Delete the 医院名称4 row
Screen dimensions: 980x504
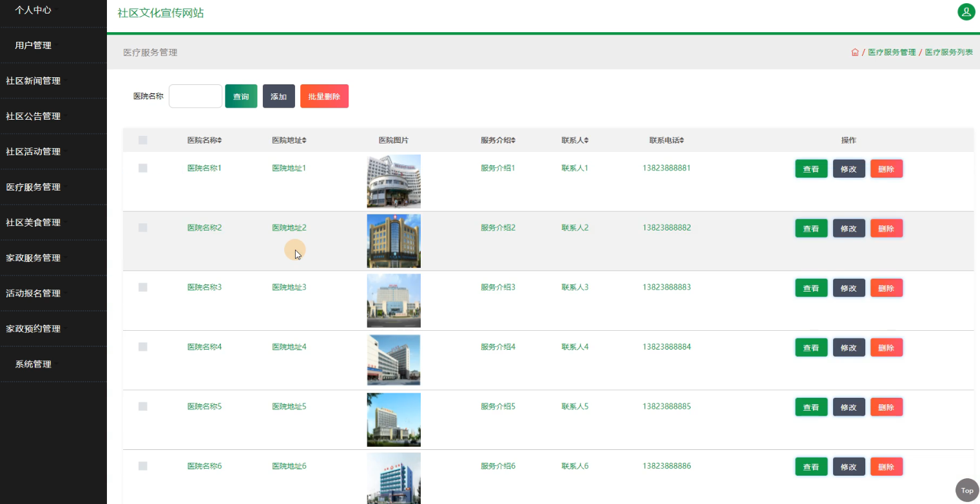click(886, 348)
